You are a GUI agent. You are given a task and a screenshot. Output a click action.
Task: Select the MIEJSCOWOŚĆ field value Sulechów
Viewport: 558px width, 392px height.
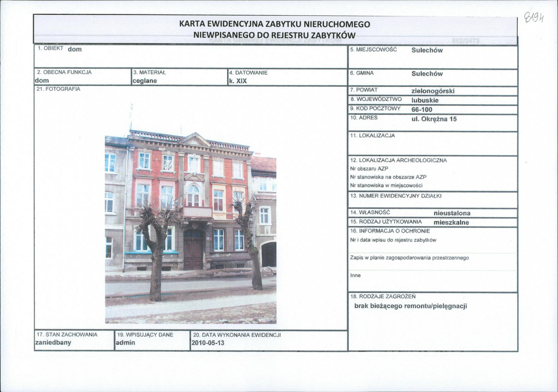(427, 50)
